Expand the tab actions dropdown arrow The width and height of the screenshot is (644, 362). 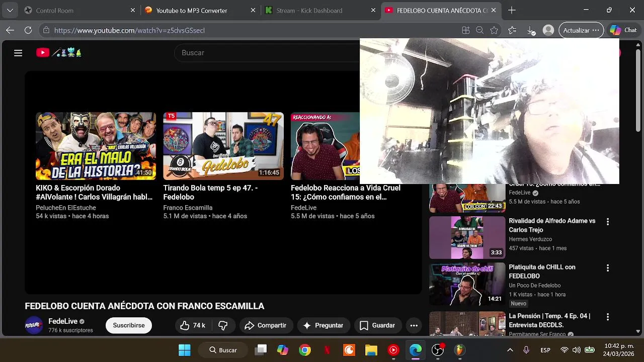pos(10,10)
